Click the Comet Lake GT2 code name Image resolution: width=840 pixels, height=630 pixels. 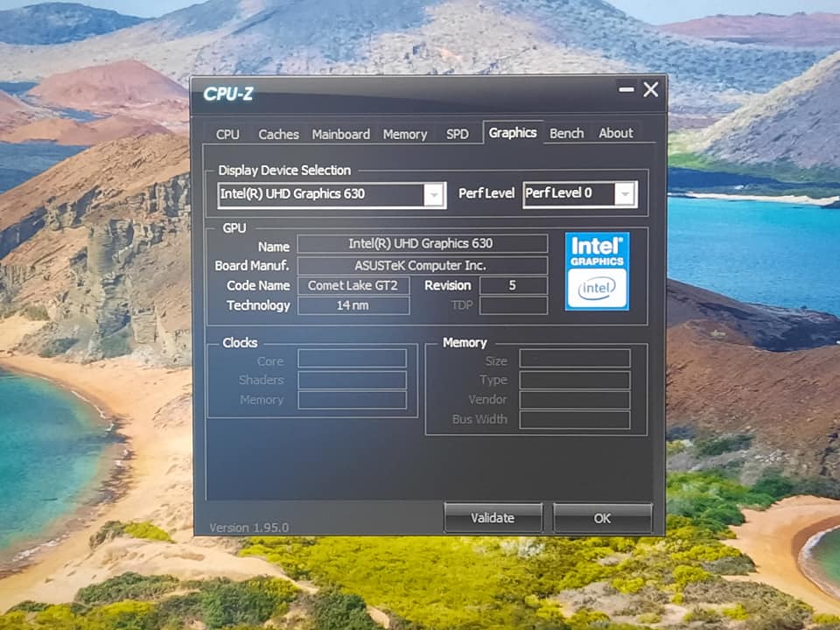coord(353,285)
